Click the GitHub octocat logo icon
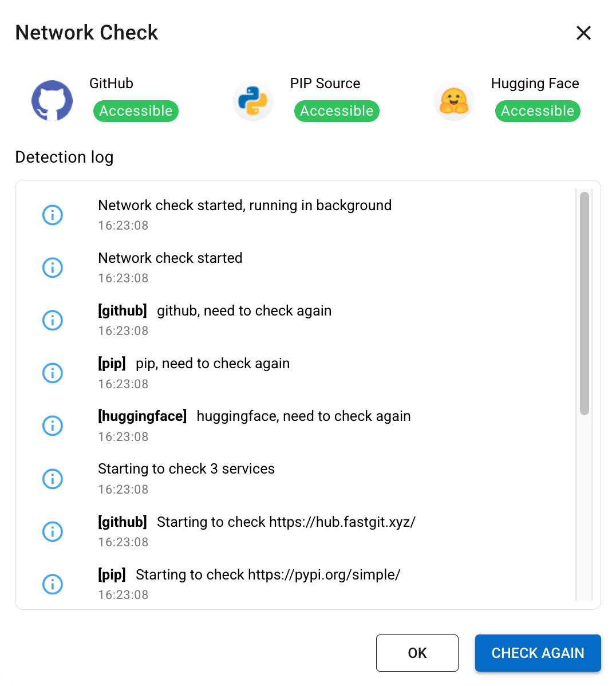Screen dimensions: 616x686 coord(52,100)
